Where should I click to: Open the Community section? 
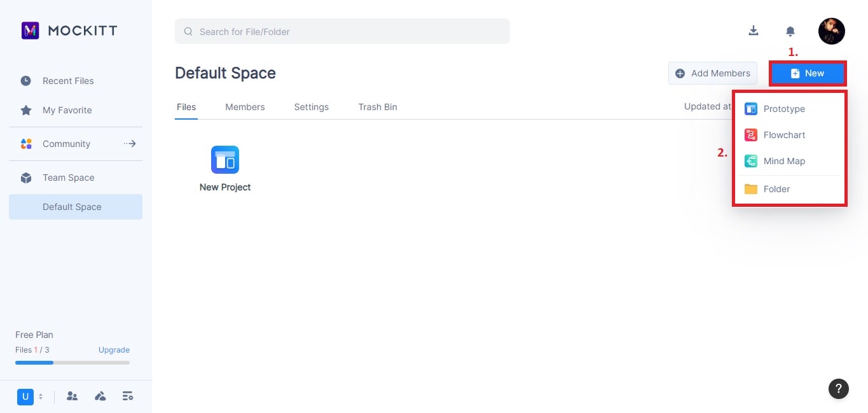[76, 144]
